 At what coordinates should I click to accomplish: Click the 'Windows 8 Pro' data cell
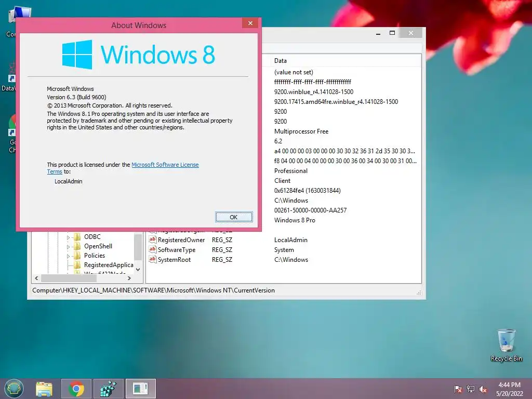coord(295,220)
